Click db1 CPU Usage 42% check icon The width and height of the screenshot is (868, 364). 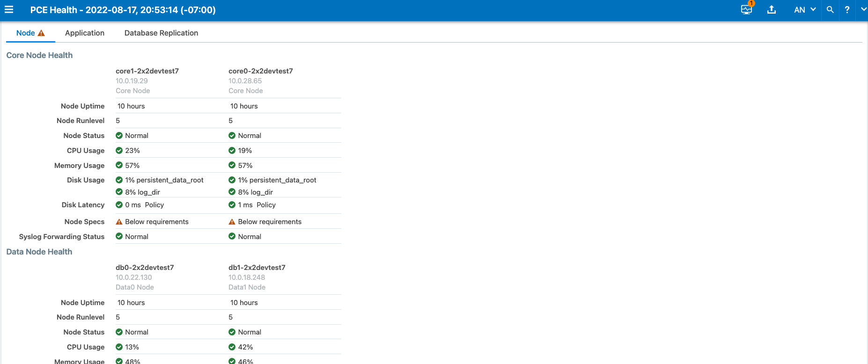tap(232, 347)
